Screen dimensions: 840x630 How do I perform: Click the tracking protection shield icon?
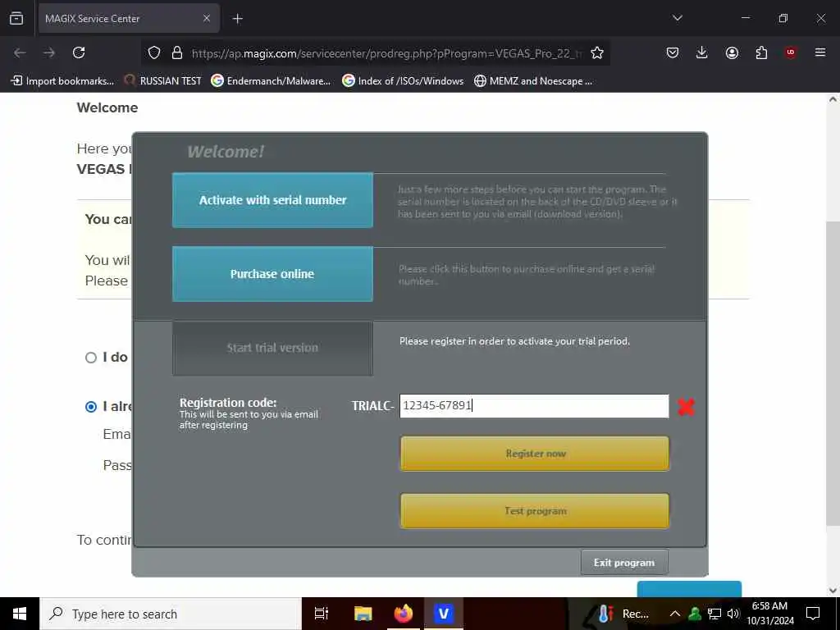point(154,52)
